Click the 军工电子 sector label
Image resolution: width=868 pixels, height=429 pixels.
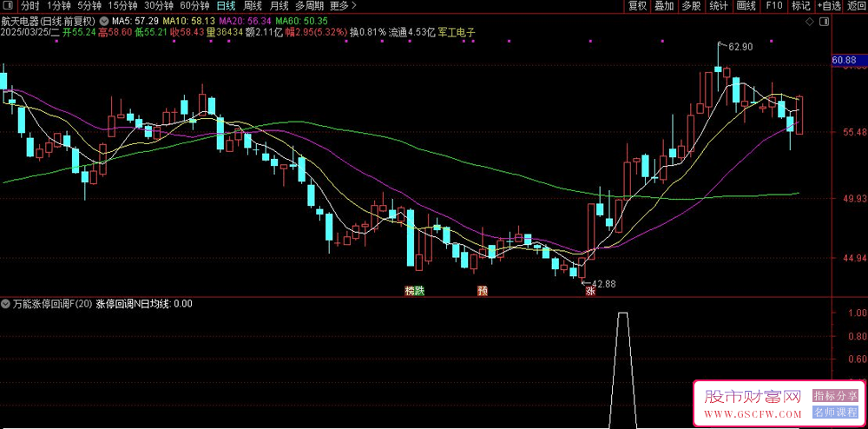pyautogui.click(x=457, y=31)
